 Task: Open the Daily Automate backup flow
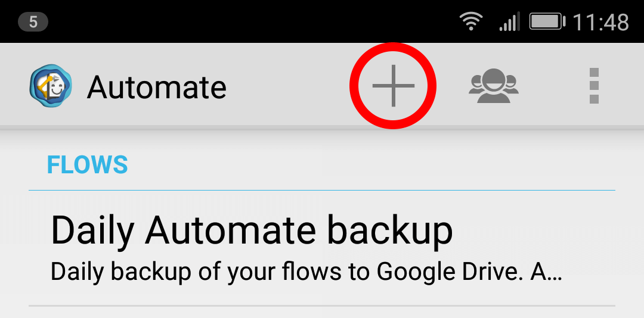point(322,248)
